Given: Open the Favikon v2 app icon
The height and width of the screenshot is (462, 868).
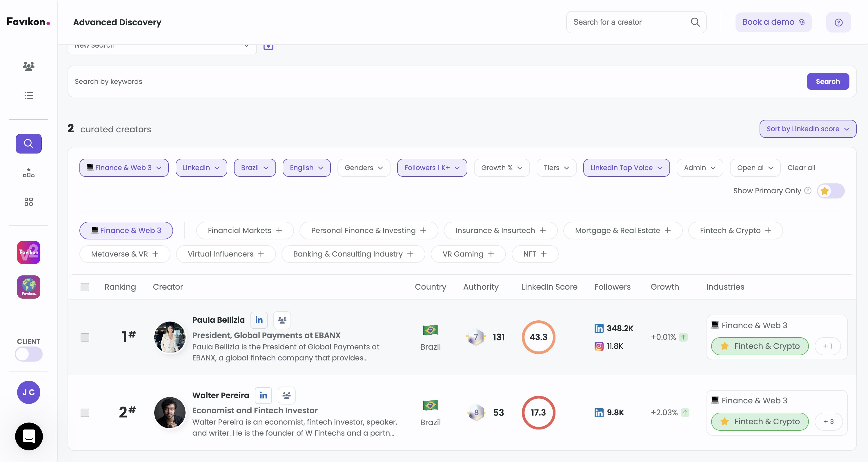Looking at the screenshot, I should (29, 252).
